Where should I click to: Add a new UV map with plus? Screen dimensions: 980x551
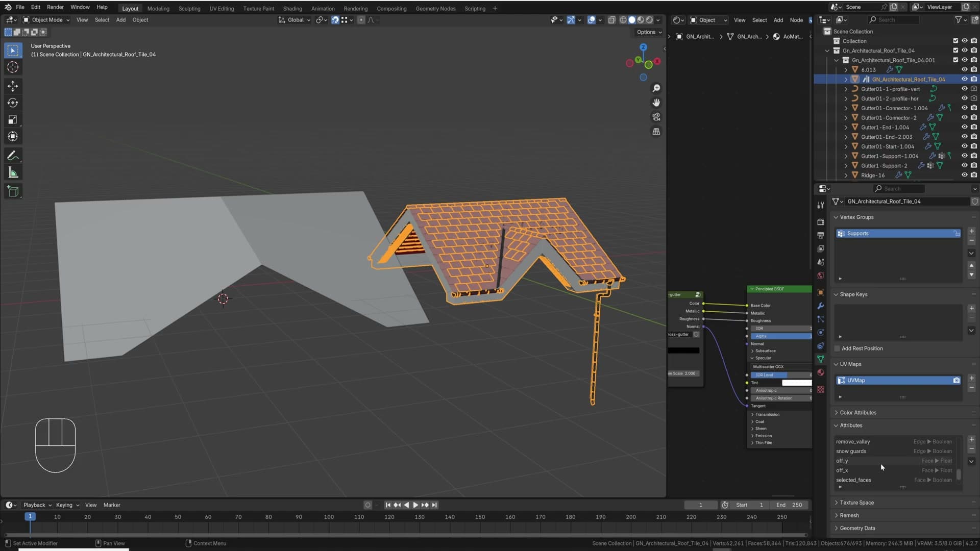tap(972, 378)
